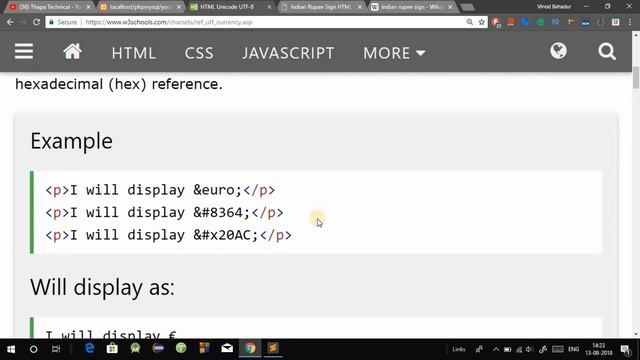Launch Microsoft Edge from taskbar

coord(89,348)
